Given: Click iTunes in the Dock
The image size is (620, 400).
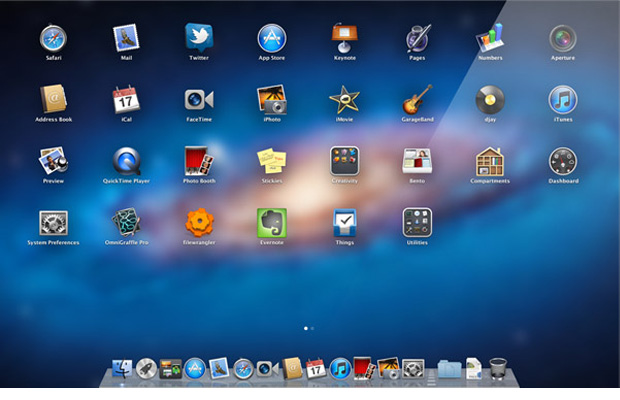Looking at the screenshot, I should click(x=340, y=368).
